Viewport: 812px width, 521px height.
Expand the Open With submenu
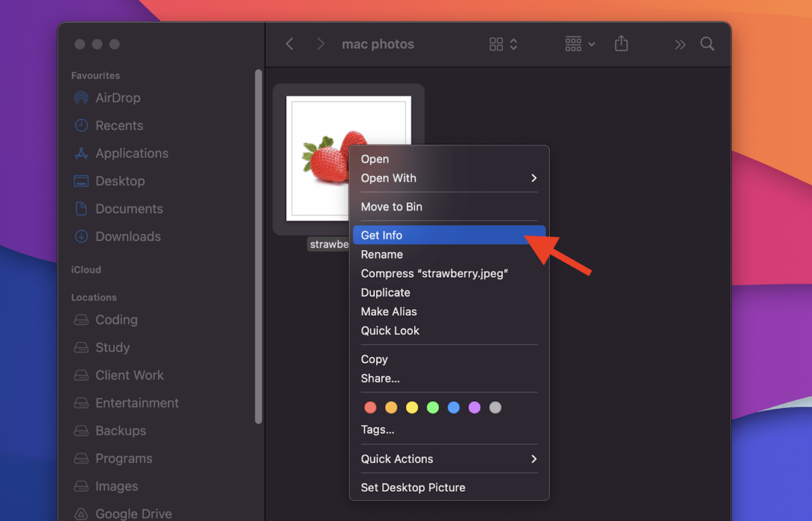tap(449, 178)
